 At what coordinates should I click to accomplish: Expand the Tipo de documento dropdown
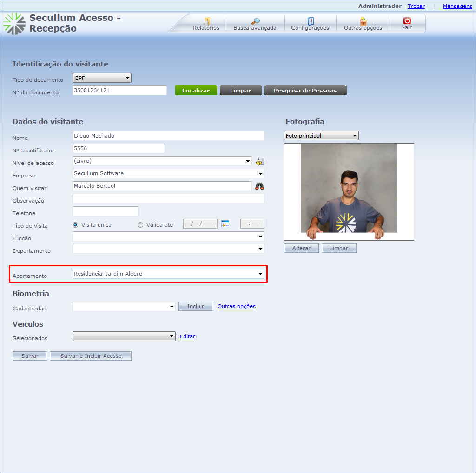[x=102, y=78]
